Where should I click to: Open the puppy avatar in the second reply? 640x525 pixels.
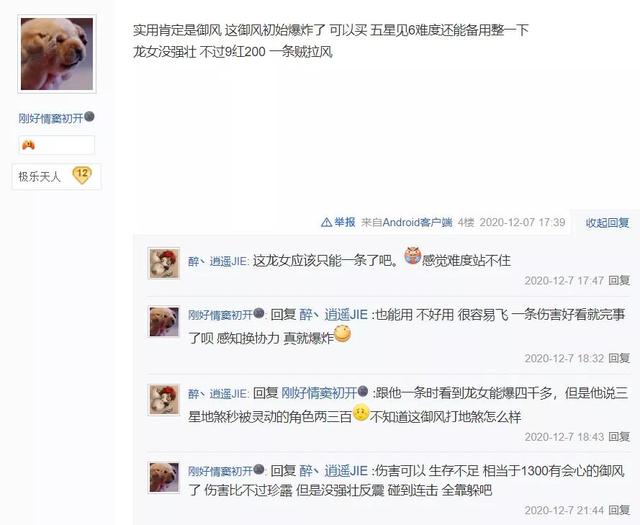164,322
